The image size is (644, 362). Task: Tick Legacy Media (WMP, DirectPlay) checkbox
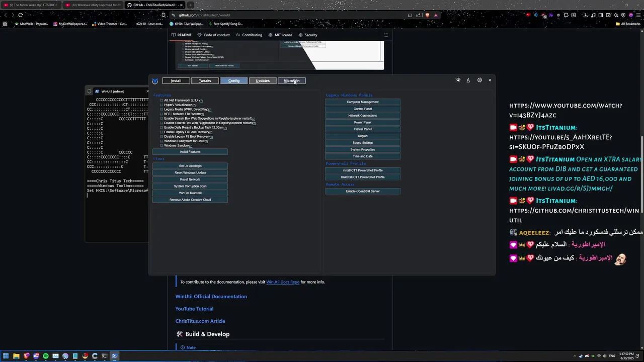(x=162, y=110)
